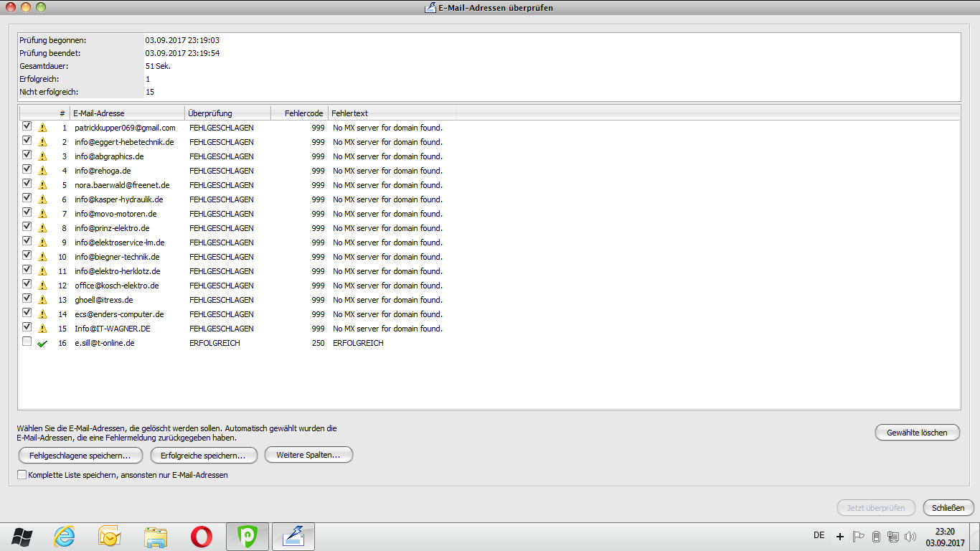
Task: Open the Outlook mail taskbar icon
Action: [109, 536]
